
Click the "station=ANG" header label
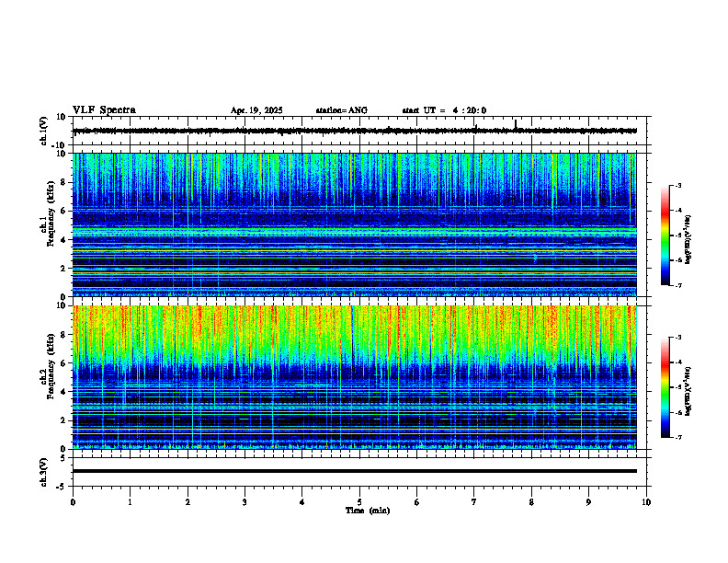click(341, 110)
